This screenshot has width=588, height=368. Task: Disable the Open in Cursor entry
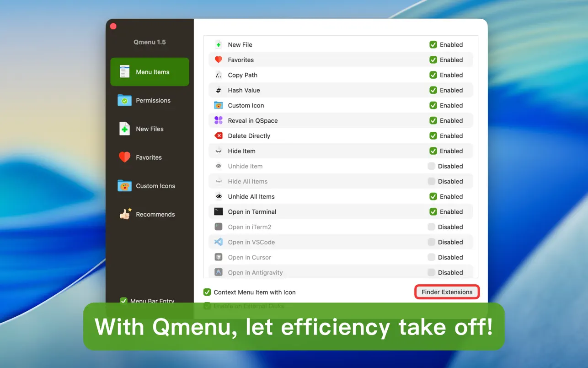pos(431,257)
